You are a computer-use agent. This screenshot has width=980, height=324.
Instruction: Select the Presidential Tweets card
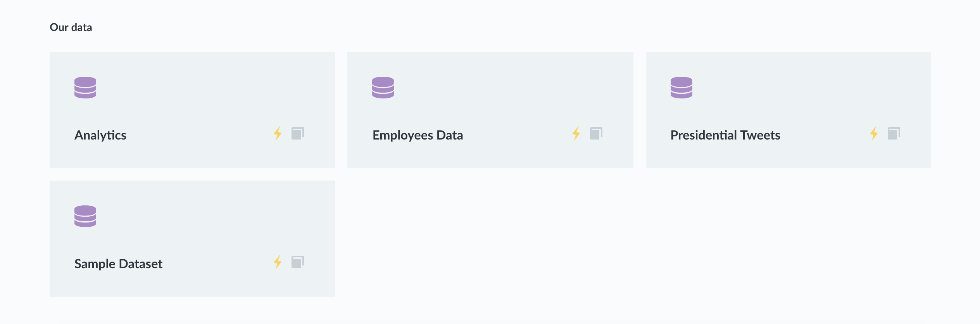pos(788,110)
